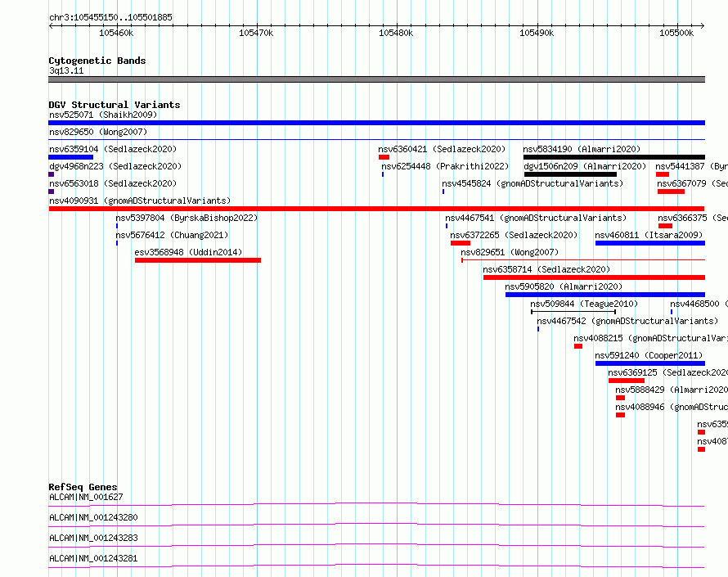Click the DGV Structural Variants track title
The image size is (728, 577).
(x=115, y=105)
